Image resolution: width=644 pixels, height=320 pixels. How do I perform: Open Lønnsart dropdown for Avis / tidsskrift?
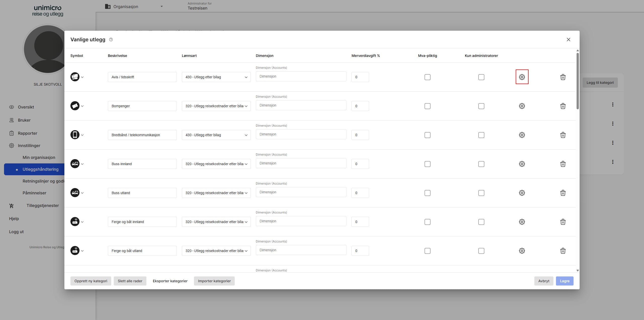[x=216, y=77]
